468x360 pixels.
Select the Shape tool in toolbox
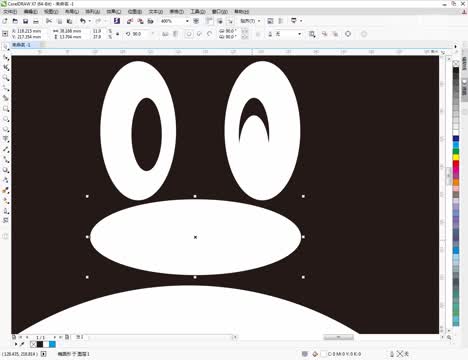click(x=6, y=58)
